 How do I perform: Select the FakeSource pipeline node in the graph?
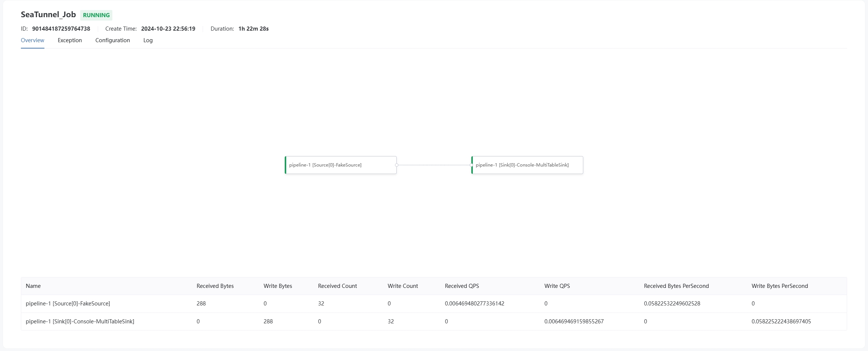click(x=340, y=165)
